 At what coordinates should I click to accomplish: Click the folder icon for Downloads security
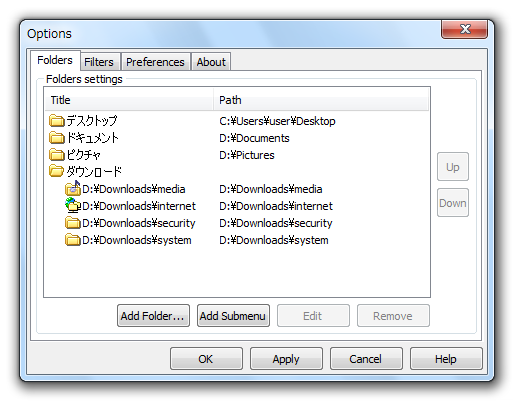tap(73, 223)
